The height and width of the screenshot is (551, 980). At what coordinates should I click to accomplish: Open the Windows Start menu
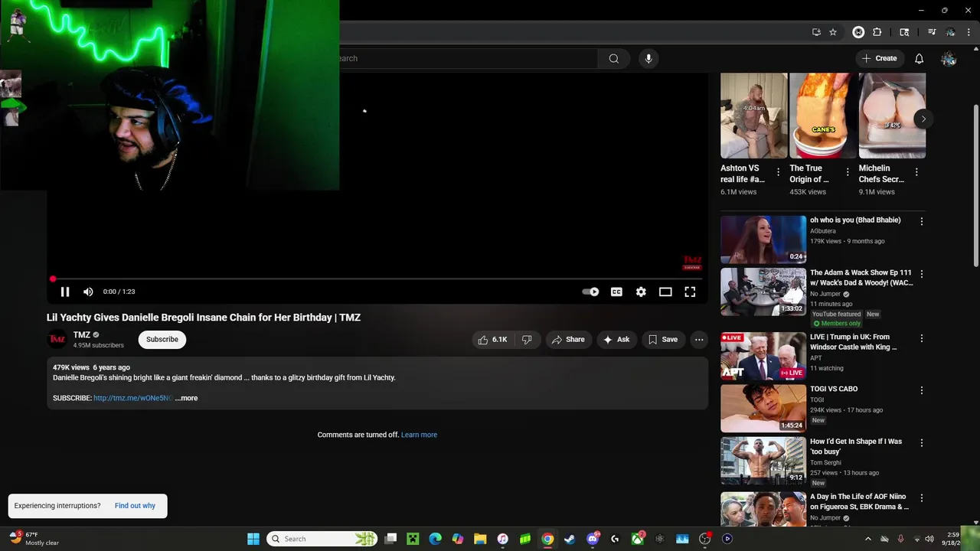253,539
